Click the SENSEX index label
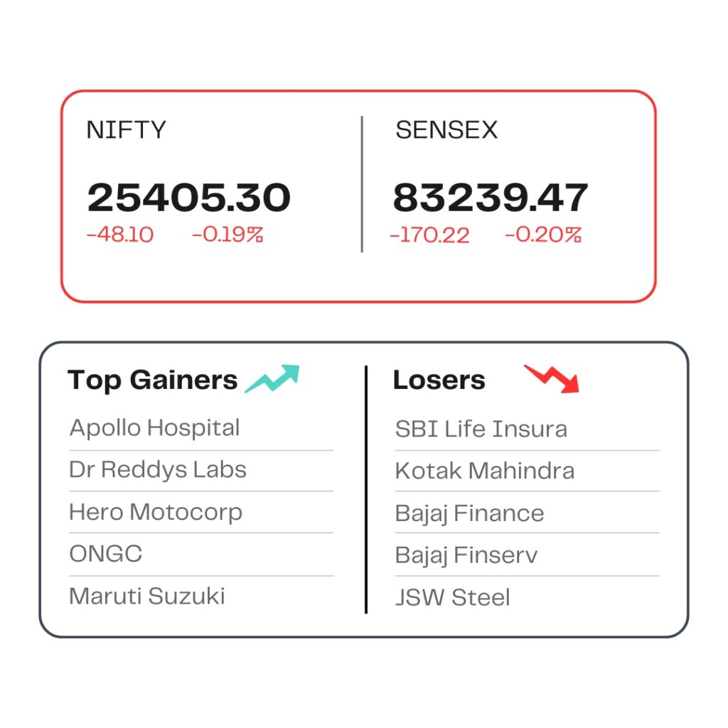The image size is (728, 728). 446,129
